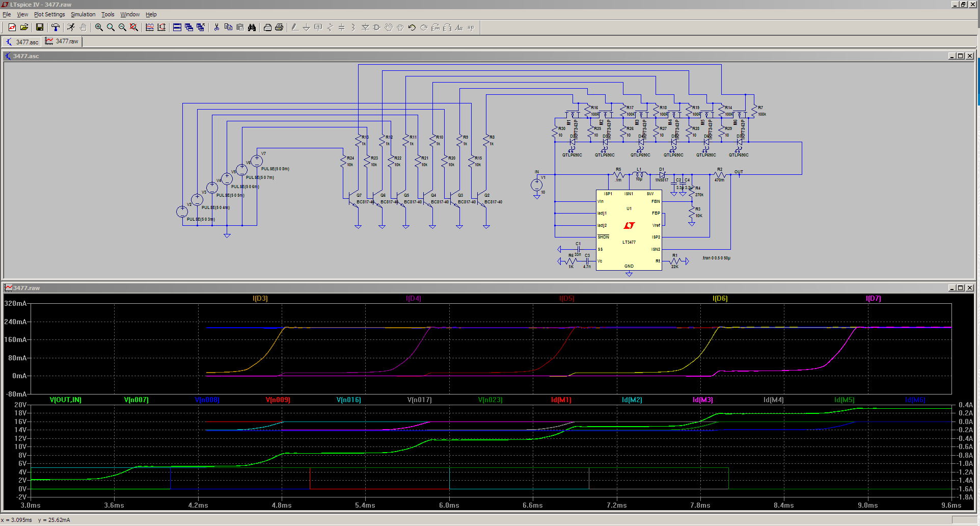The height and width of the screenshot is (526, 980).
Task: Click the Cut scissors icon
Action: pos(216,28)
